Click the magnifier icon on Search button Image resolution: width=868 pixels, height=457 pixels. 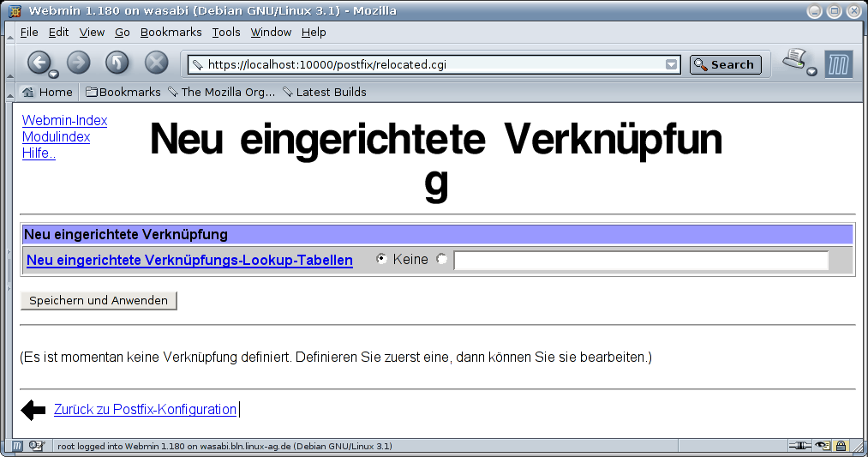pyautogui.click(x=700, y=65)
